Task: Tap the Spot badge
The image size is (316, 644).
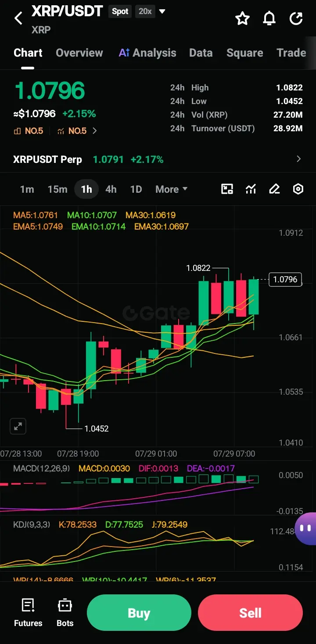Action: pyautogui.click(x=120, y=11)
